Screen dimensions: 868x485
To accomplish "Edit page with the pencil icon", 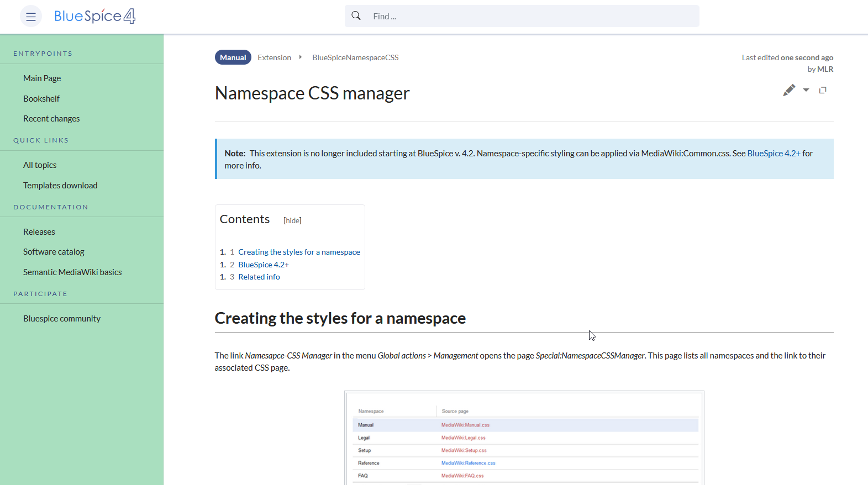I will coord(789,90).
